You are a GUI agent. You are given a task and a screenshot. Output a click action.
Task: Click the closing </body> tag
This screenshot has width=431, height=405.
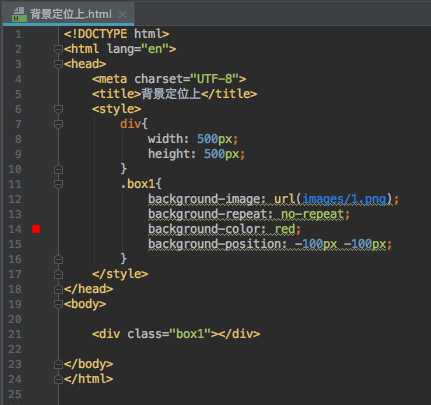pyautogui.click(x=88, y=364)
